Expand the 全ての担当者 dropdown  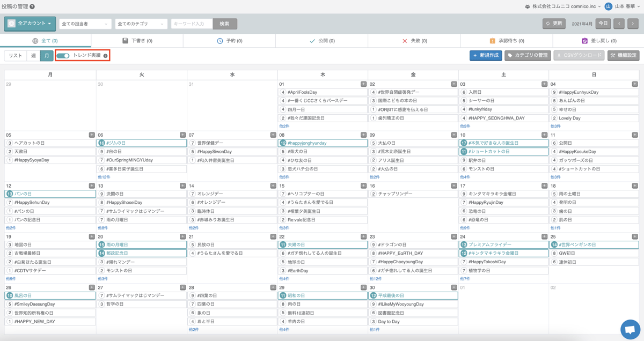85,24
